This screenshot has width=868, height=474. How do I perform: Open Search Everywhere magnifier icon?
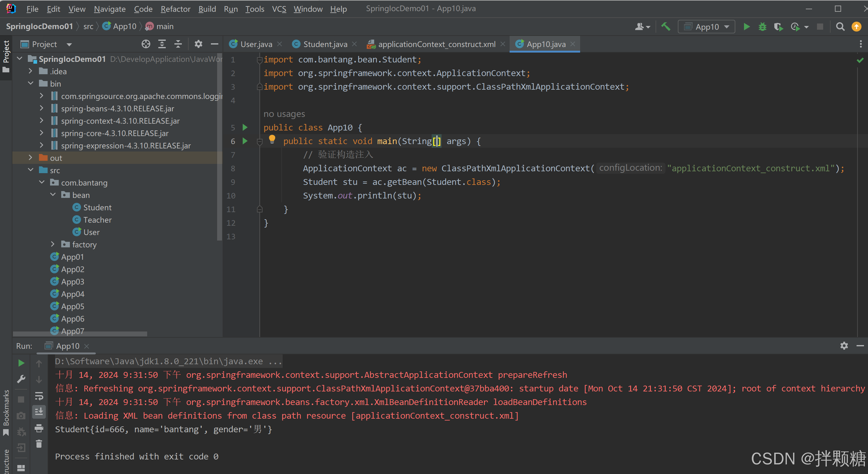(840, 27)
